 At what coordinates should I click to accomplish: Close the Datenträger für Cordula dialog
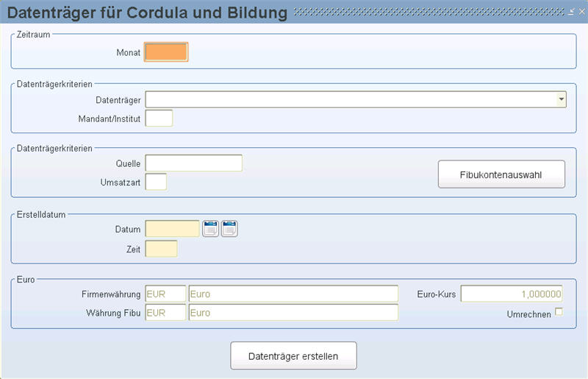tap(581, 12)
